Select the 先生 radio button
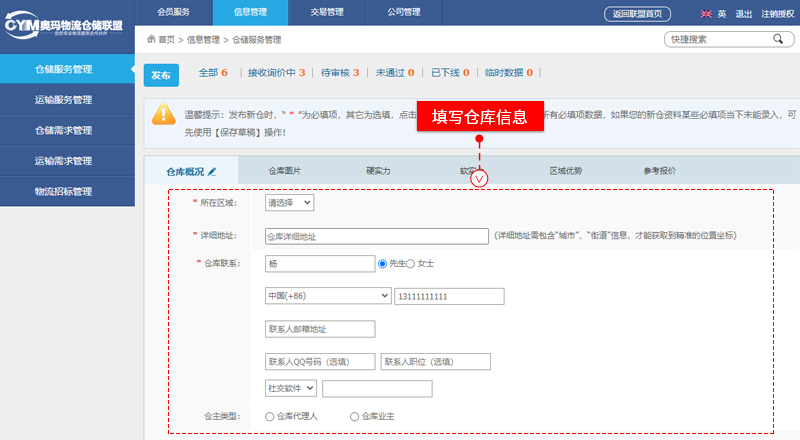Screen dimensions: 800x440 tap(382, 264)
